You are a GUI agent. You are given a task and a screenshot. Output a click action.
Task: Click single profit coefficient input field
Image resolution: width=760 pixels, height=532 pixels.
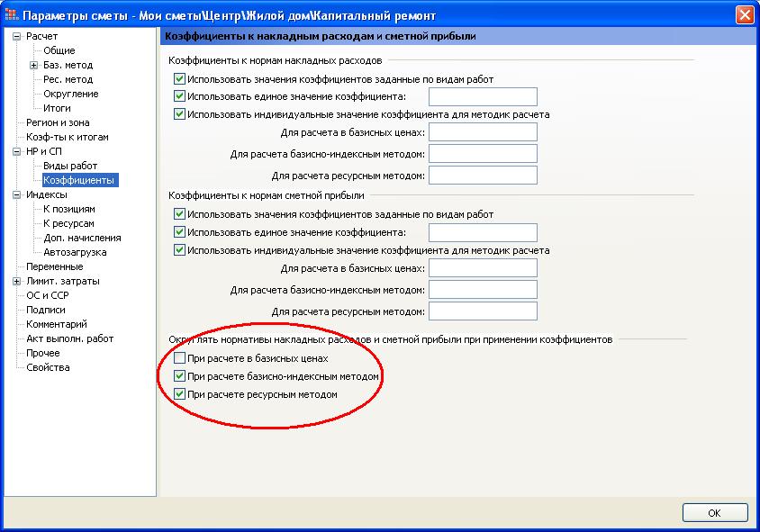(483, 232)
